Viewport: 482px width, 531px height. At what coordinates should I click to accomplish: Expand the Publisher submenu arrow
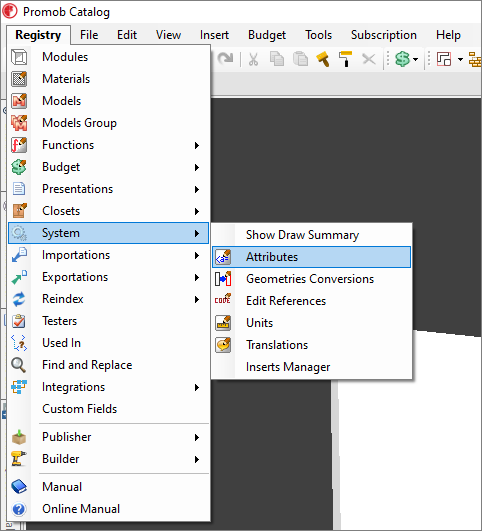pos(197,437)
